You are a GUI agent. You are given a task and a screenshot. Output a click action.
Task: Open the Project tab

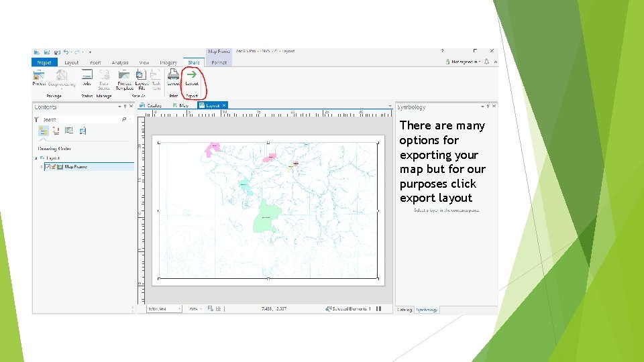(44, 62)
